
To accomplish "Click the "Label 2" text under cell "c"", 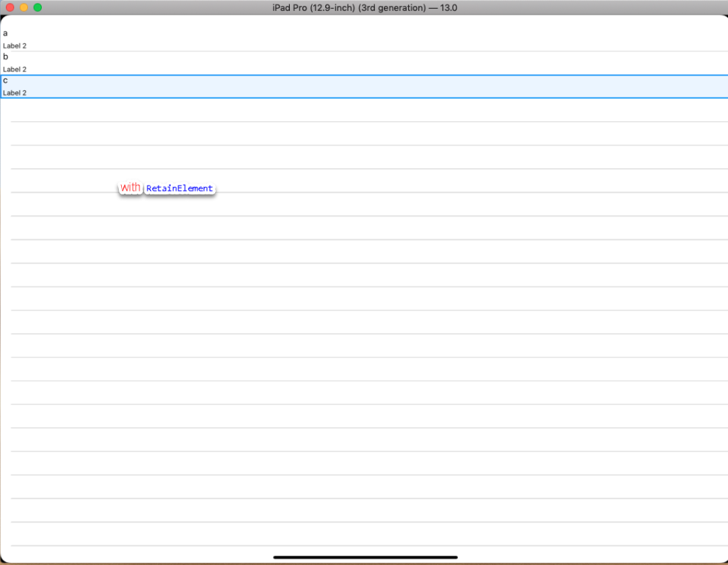I will 15,92.
